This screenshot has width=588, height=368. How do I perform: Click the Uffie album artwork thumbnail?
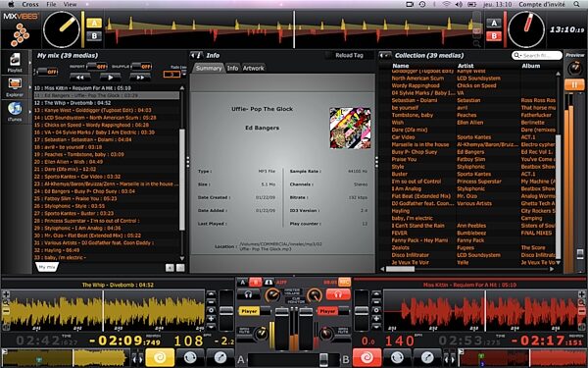(350, 128)
